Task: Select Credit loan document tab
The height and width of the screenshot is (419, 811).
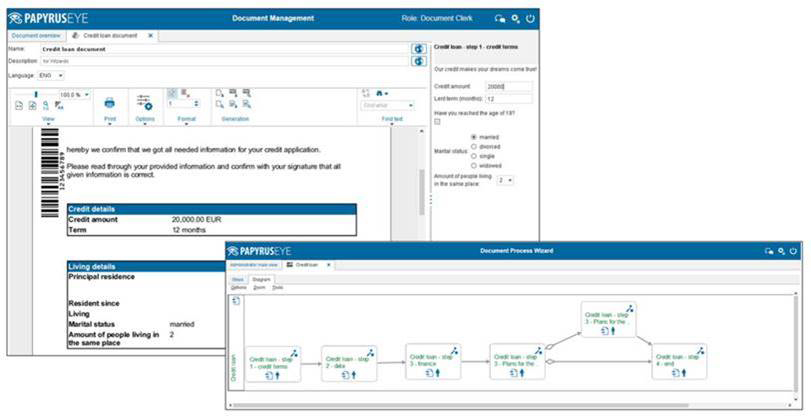Action: pos(110,36)
